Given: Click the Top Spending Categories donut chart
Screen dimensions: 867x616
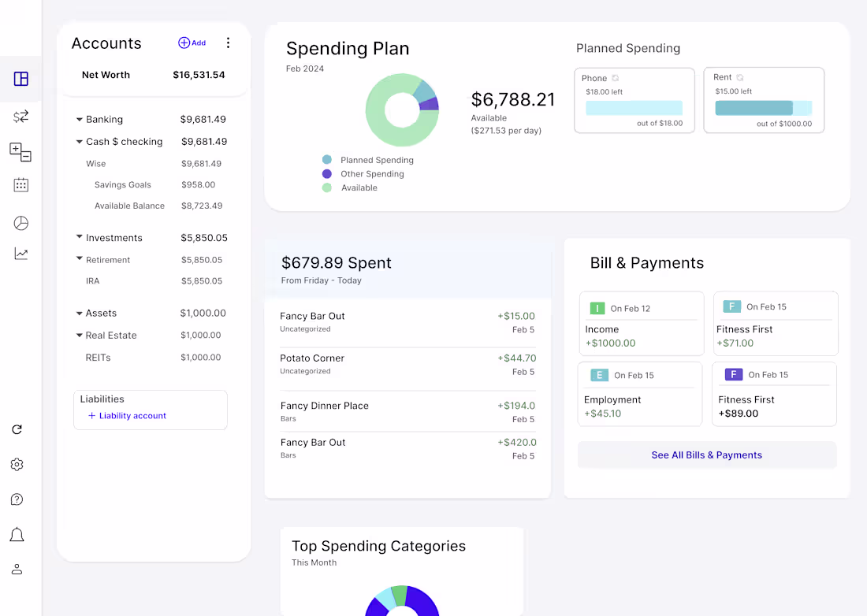Looking at the screenshot, I should pos(402,601).
